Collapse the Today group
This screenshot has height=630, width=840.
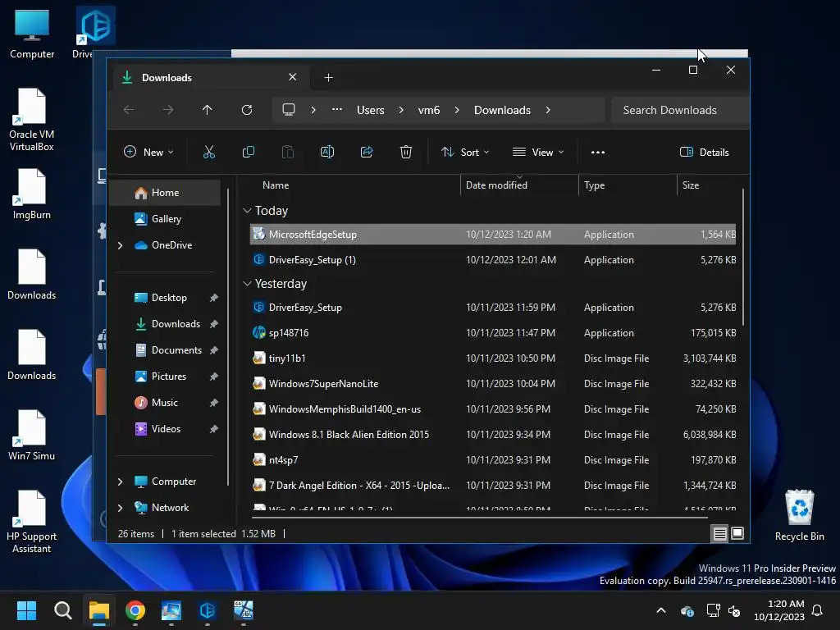tap(247, 211)
